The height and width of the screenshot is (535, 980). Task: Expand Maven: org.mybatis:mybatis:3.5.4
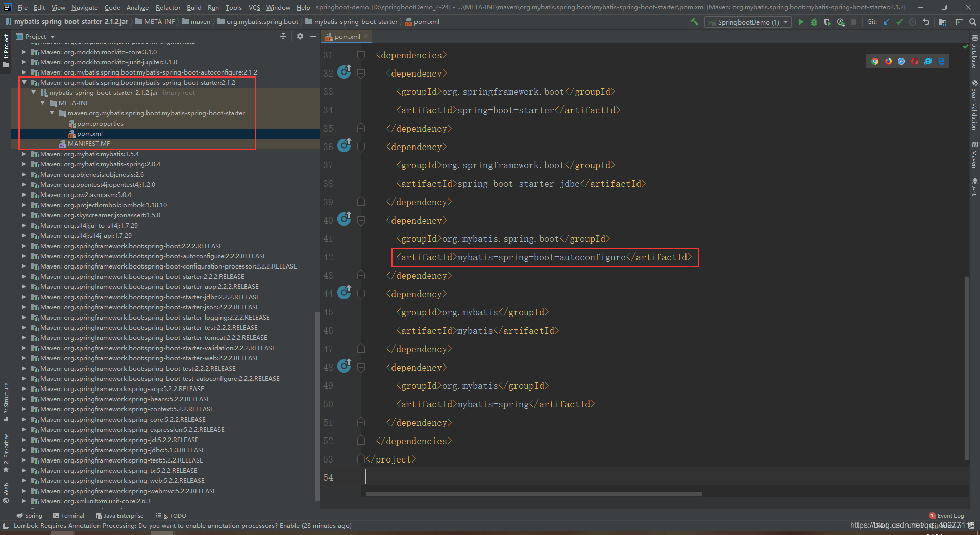point(24,154)
